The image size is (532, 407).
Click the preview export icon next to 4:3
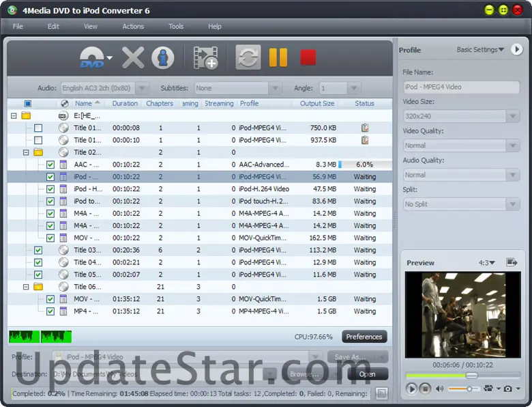pos(512,262)
